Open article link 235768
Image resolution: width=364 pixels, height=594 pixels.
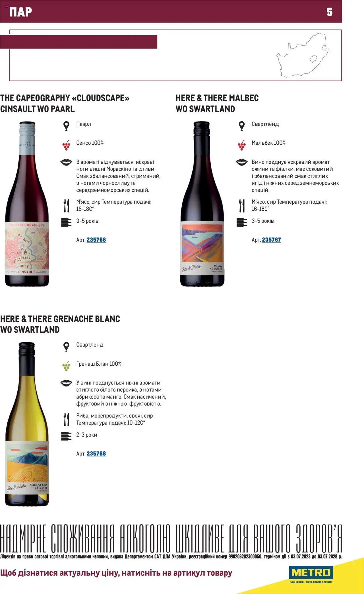pyautogui.click(x=96, y=454)
